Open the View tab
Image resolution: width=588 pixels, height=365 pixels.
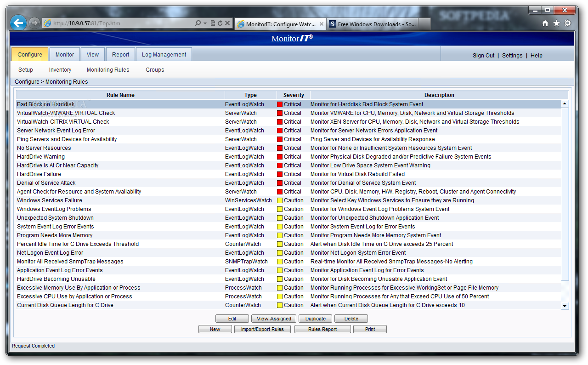93,54
